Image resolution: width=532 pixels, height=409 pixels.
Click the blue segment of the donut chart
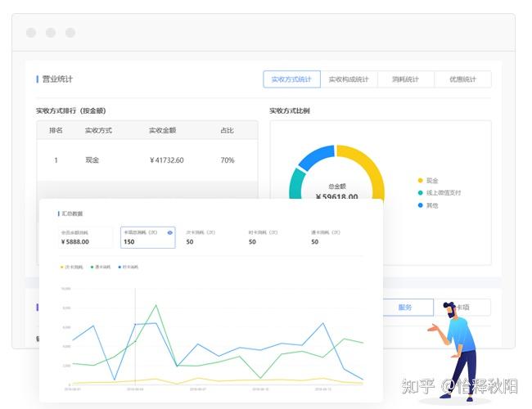pyautogui.click(x=316, y=156)
